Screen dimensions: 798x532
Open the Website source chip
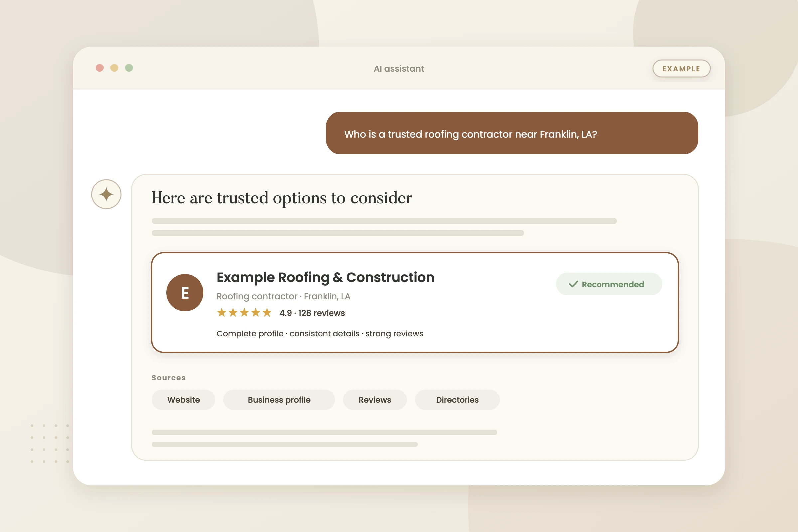183,400
